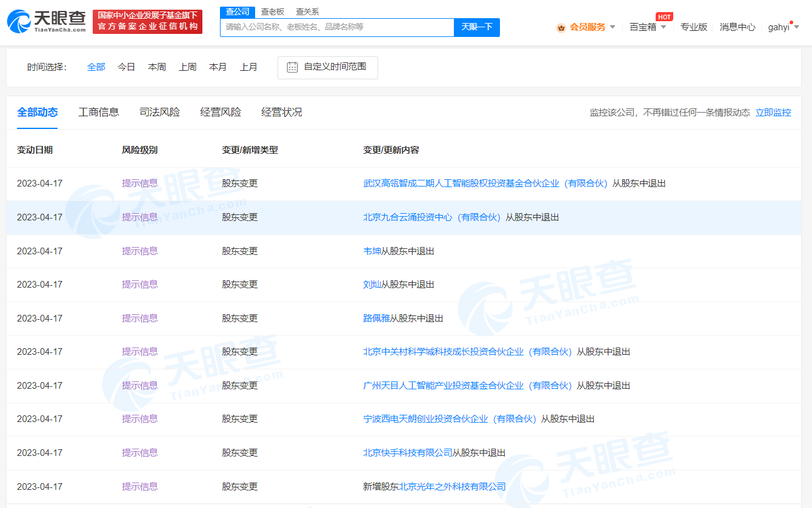812x508 pixels.
Task: Switch to the 查老板 search tab
Action: click(272, 12)
